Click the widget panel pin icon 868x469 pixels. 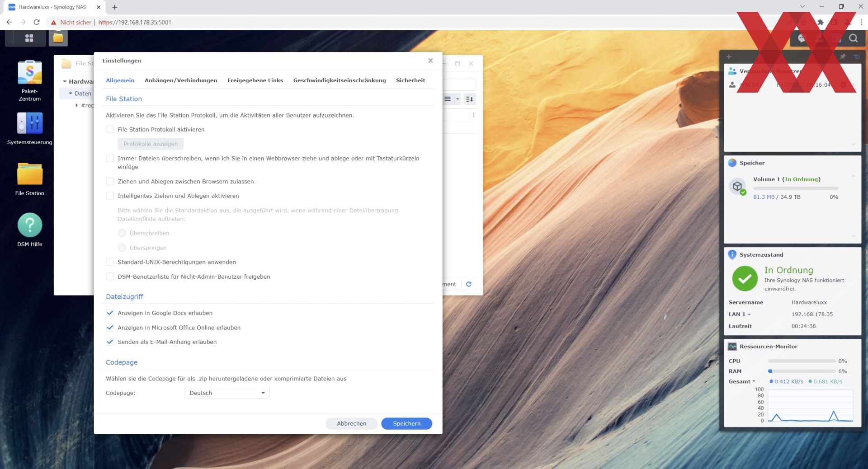click(843, 57)
